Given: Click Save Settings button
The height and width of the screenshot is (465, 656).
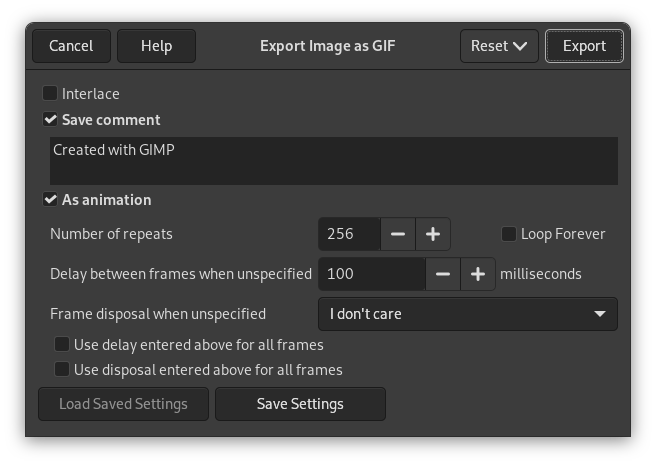Looking at the screenshot, I should click(300, 404).
